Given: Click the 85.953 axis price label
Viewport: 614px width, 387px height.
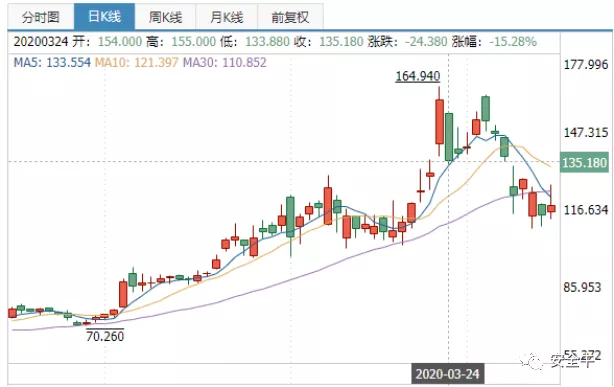Looking at the screenshot, I should click(582, 287).
